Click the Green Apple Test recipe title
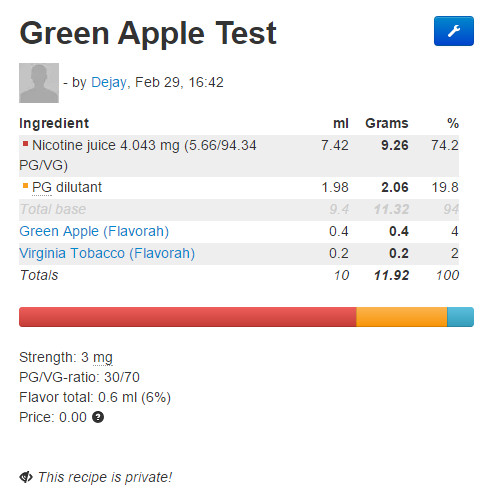 148,33
